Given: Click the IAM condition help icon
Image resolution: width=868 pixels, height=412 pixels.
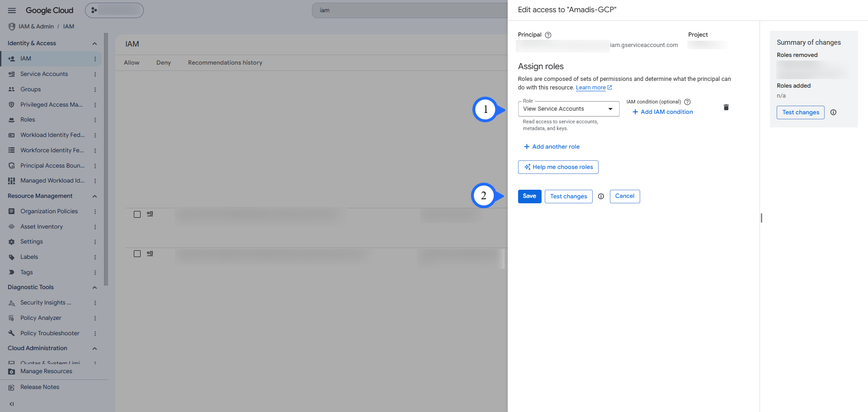Looking at the screenshot, I should click(x=687, y=102).
